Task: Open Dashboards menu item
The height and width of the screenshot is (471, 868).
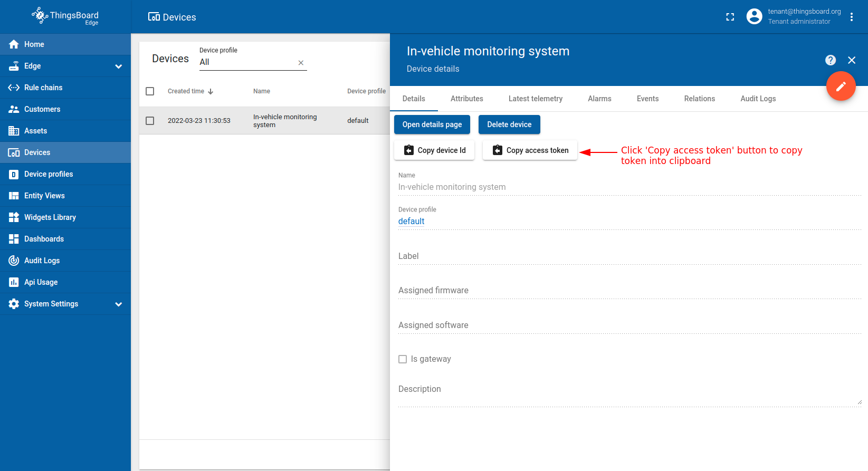Action: click(x=65, y=239)
